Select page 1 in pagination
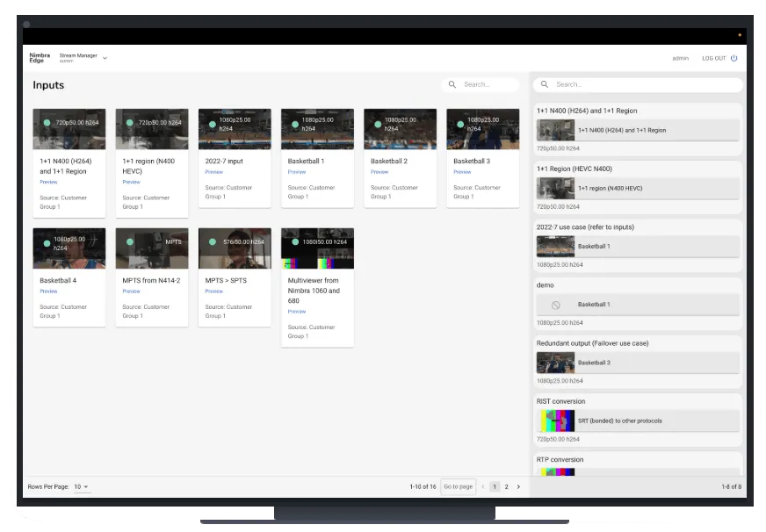Screen dimensions: 766x532 pyautogui.click(x=495, y=486)
